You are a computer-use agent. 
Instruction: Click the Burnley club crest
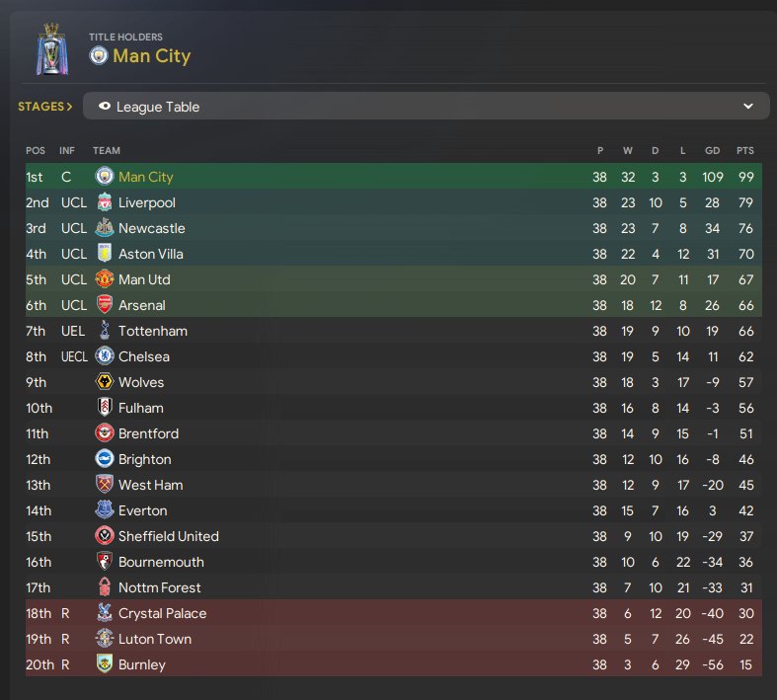click(104, 663)
